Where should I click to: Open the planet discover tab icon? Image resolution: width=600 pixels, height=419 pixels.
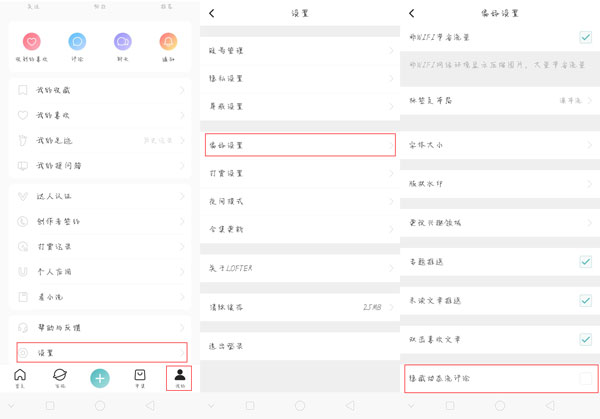(x=60, y=376)
